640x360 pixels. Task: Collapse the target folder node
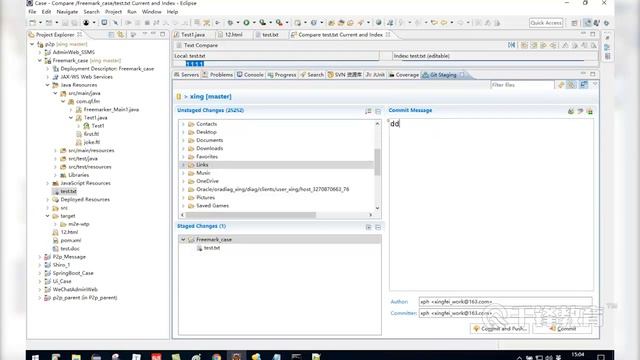point(47,216)
